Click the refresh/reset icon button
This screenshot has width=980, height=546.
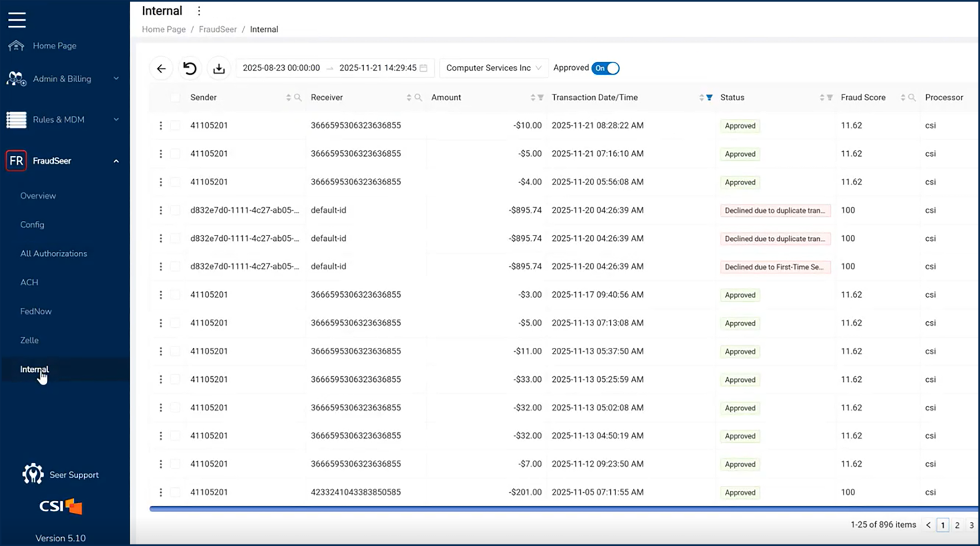pyautogui.click(x=190, y=69)
